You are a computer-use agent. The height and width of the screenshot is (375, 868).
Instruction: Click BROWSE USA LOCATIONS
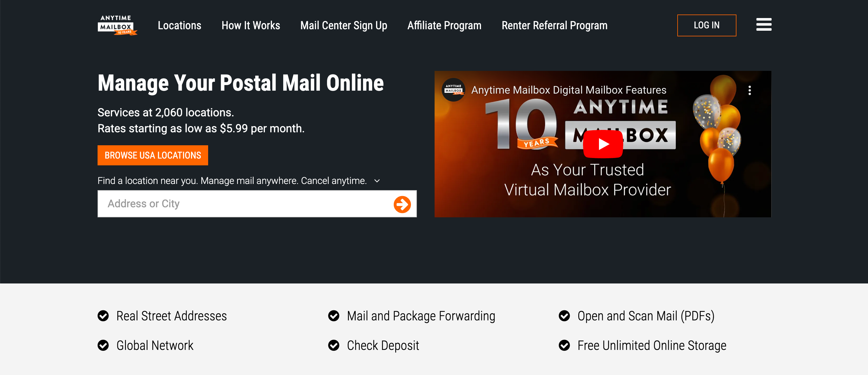pyautogui.click(x=152, y=155)
